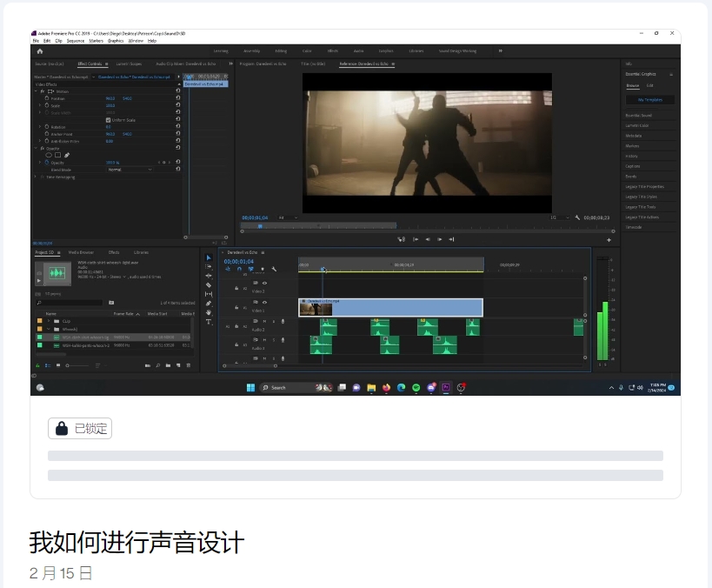Create an ellipse mask under Opacity
The width and height of the screenshot is (712, 588).
point(49,155)
